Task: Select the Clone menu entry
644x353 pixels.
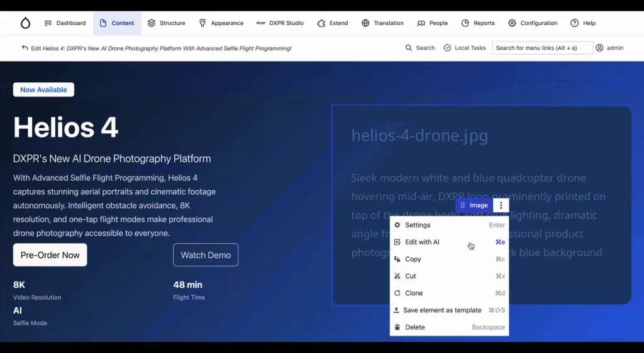Action: 449,293
